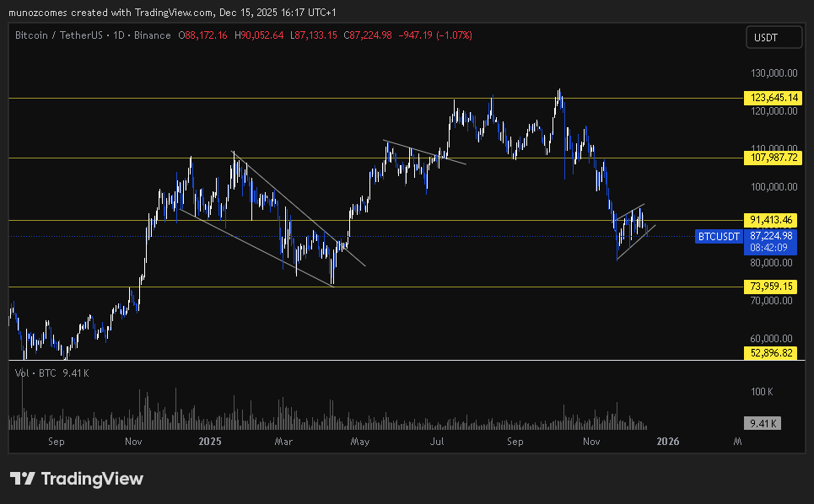Click the L87,133.15 low value
The height and width of the screenshot is (504, 814).
point(314,35)
